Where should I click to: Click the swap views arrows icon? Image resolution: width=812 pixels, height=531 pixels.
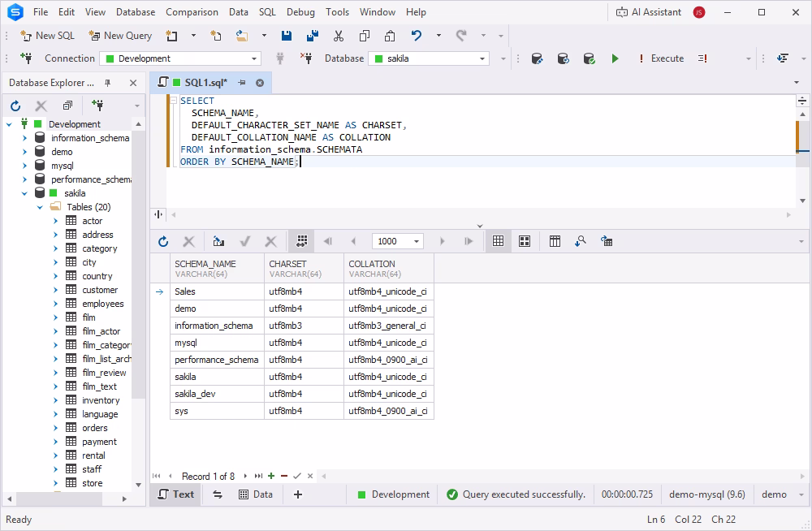tap(218, 494)
